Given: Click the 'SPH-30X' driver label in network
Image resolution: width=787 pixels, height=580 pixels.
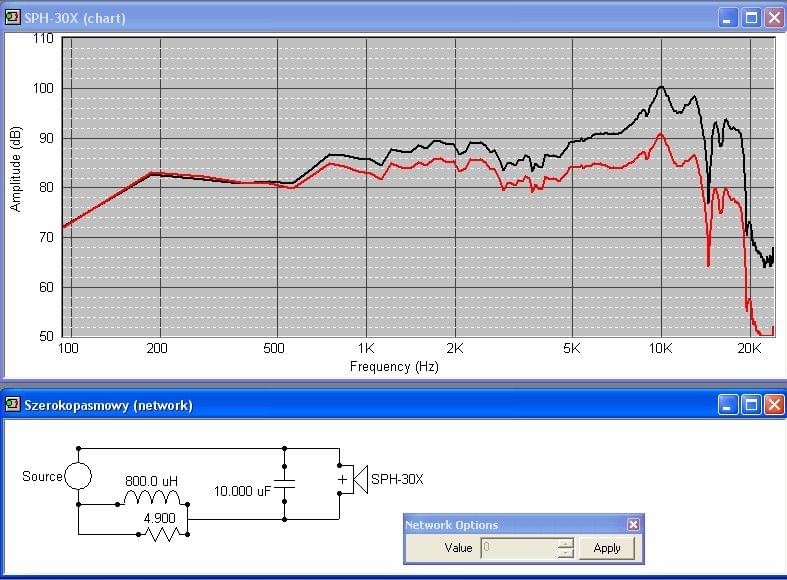Looking at the screenshot, I should coord(397,479).
